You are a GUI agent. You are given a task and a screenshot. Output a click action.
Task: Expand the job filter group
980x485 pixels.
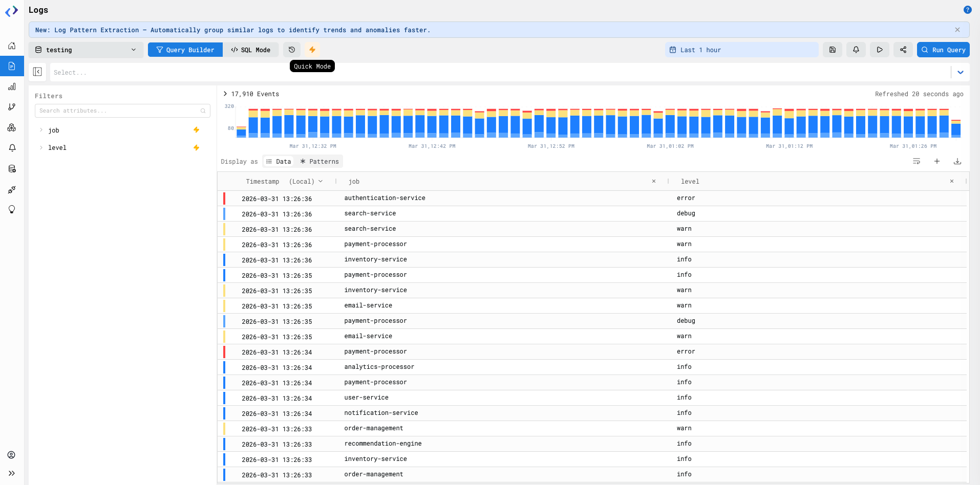click(41, 130)
